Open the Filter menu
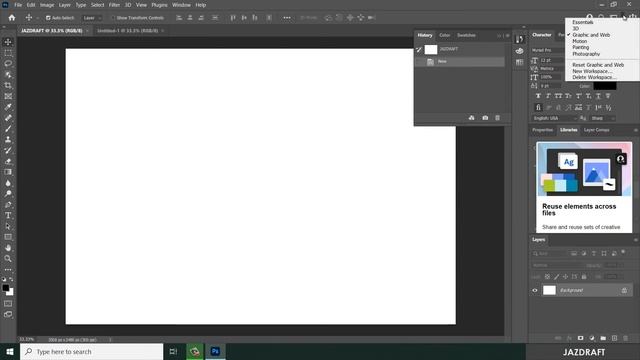Viewport: 640px width, 360px height. pos(114,5)
